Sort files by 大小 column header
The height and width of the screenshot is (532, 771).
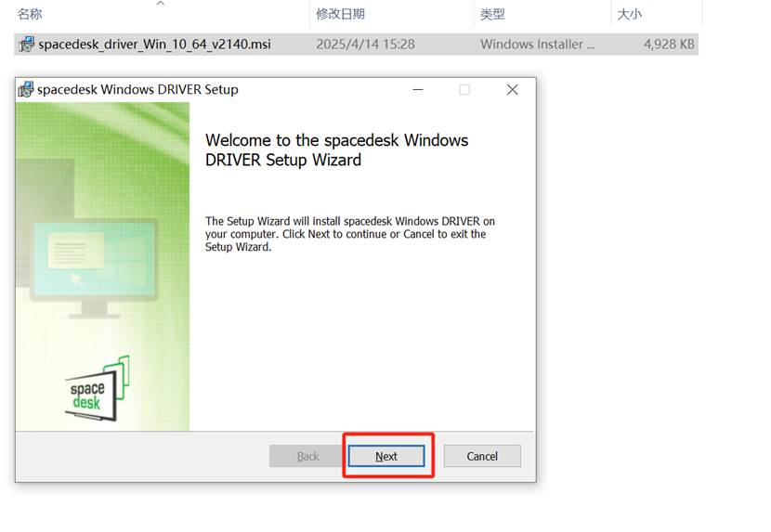pyautogui.click(x=630, y=14)
